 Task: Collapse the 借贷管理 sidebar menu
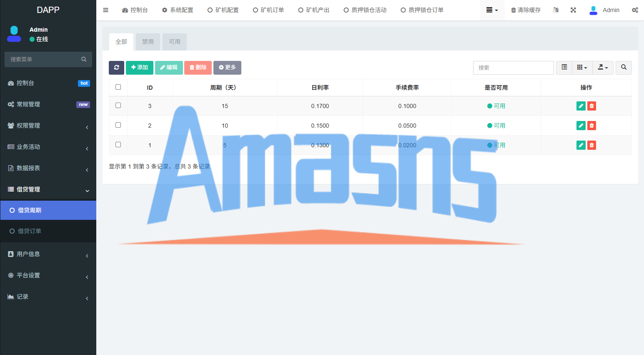click(48, 189)
